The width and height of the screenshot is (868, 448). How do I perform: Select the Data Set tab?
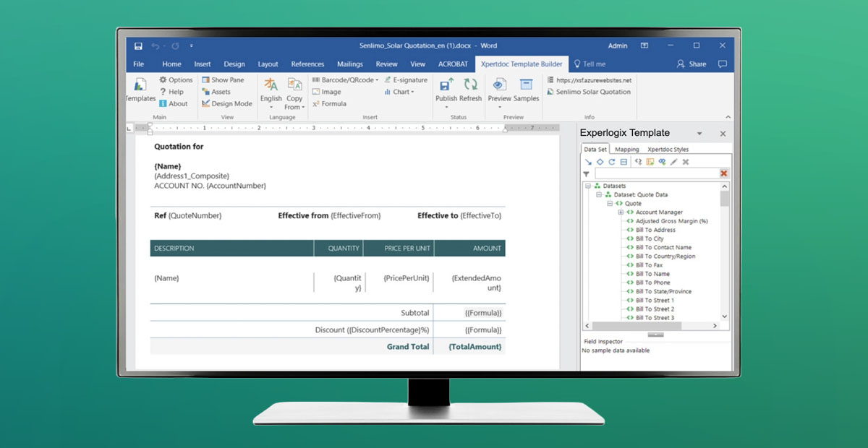tap(596, 149)
